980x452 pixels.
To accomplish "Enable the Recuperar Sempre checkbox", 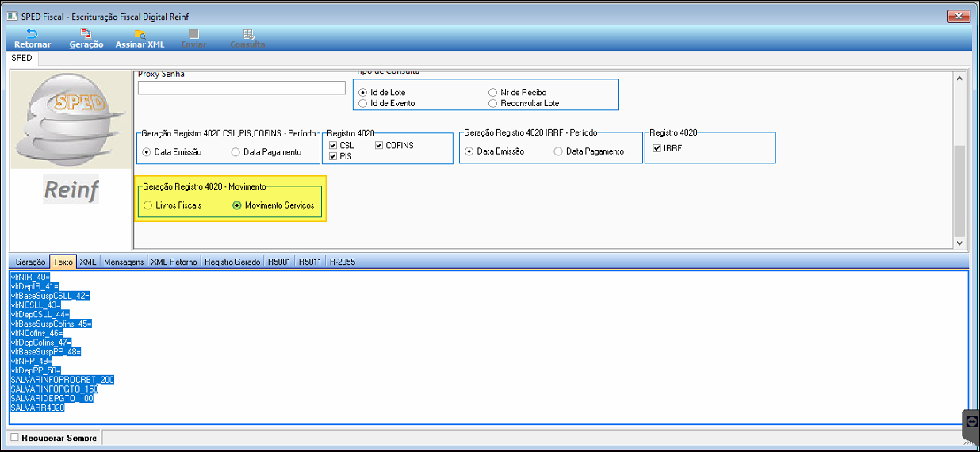I will 14,438.
